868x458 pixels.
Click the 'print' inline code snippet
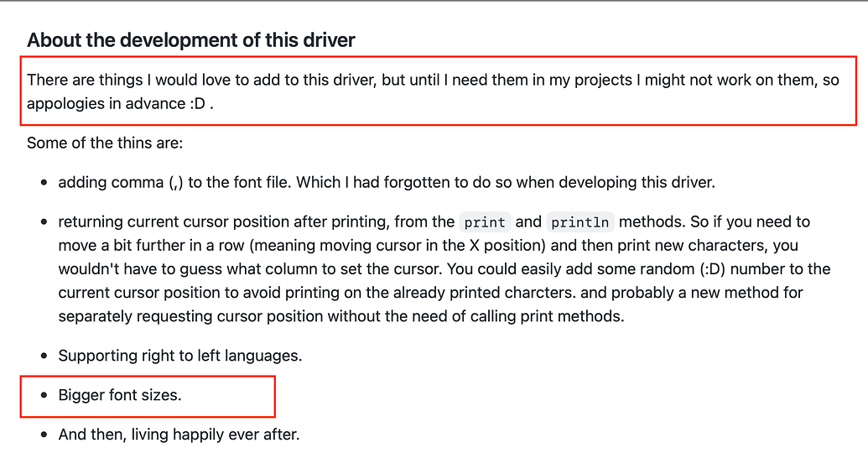tap(485, 222)
